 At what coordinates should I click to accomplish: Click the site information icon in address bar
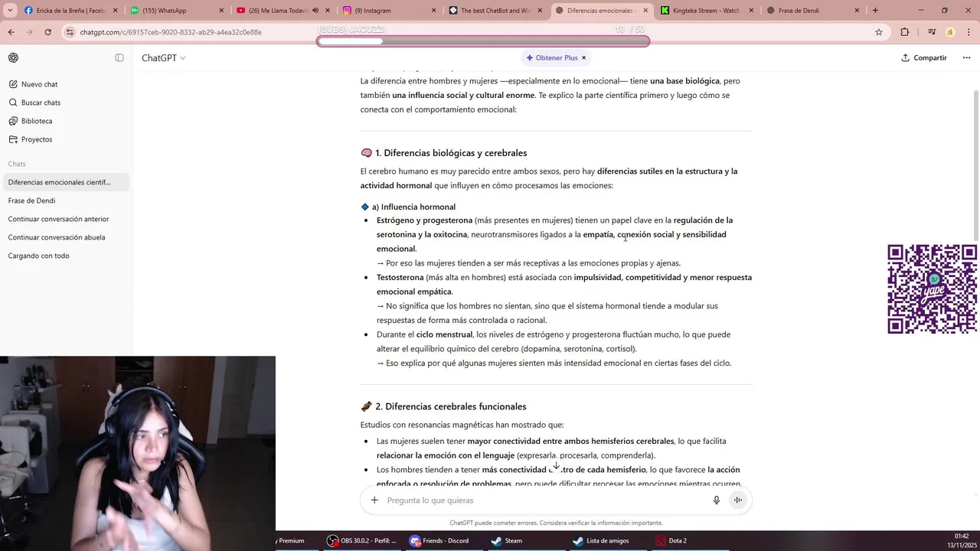70,32
